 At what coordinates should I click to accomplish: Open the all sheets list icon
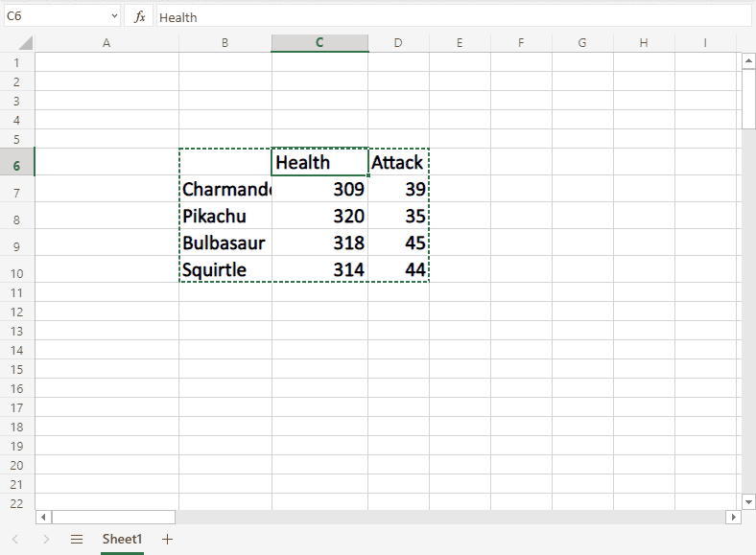click(x=77, y=540)
